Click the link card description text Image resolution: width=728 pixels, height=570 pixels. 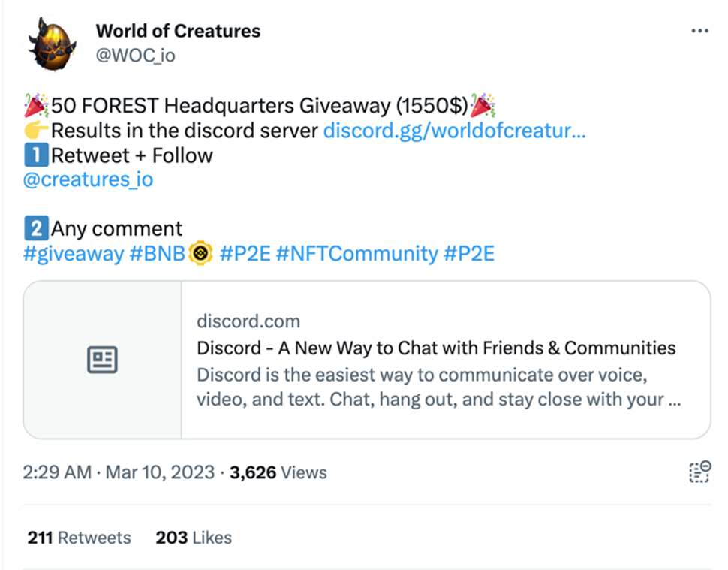[438, 387]
